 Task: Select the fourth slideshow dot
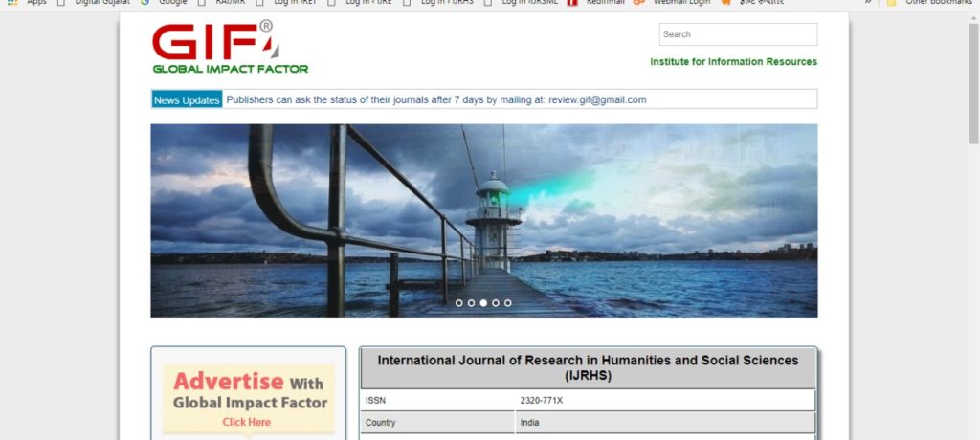(496, 303)
